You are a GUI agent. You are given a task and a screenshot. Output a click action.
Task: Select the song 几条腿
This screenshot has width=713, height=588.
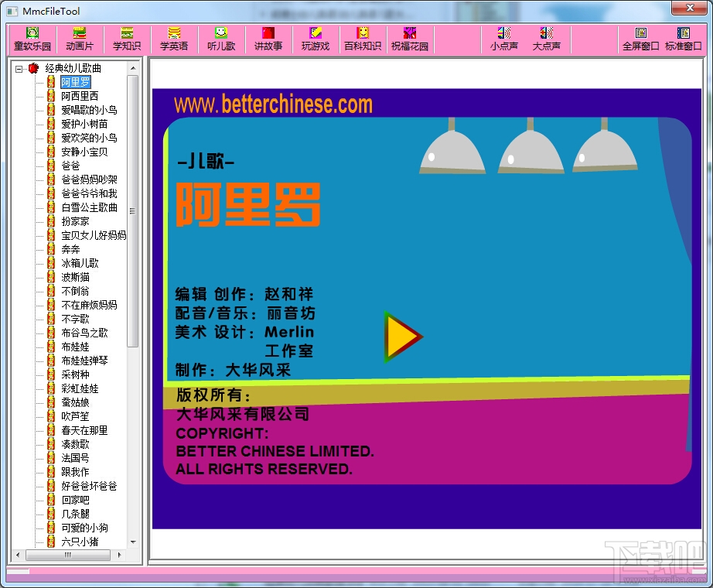click(x=75, y=514)
